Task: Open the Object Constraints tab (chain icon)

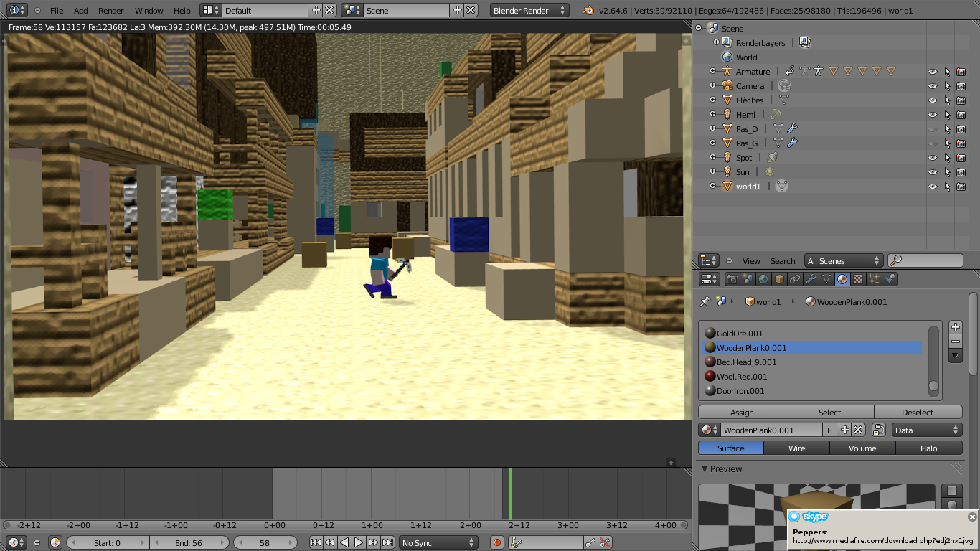Action: click(795, 279)
